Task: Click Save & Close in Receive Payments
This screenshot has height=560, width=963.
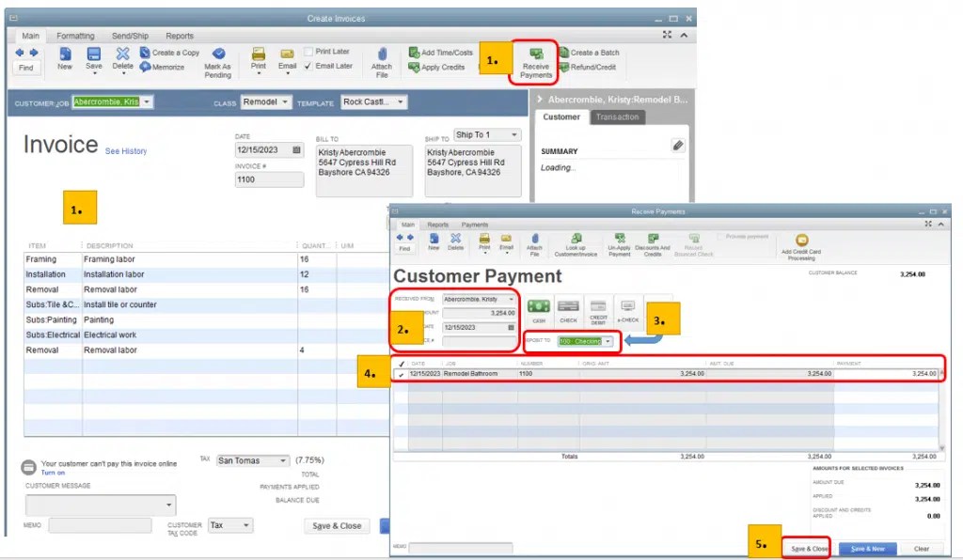Action: [x=807, y=548]
